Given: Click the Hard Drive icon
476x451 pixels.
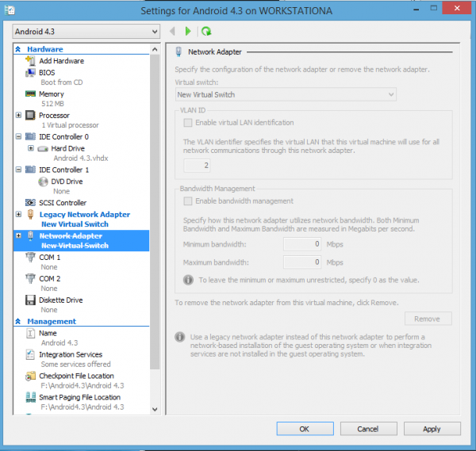Looking at the screenshot, I should [x=43, y=148].
